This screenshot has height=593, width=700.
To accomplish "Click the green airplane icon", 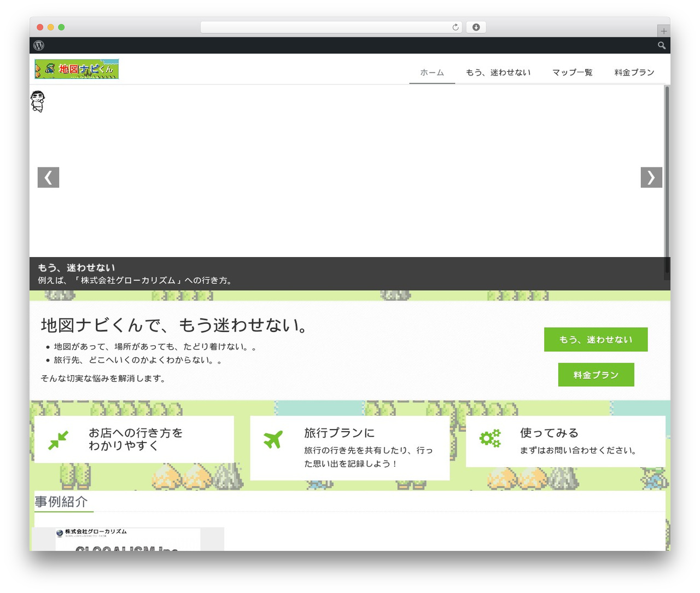I will tap(273, 439).
